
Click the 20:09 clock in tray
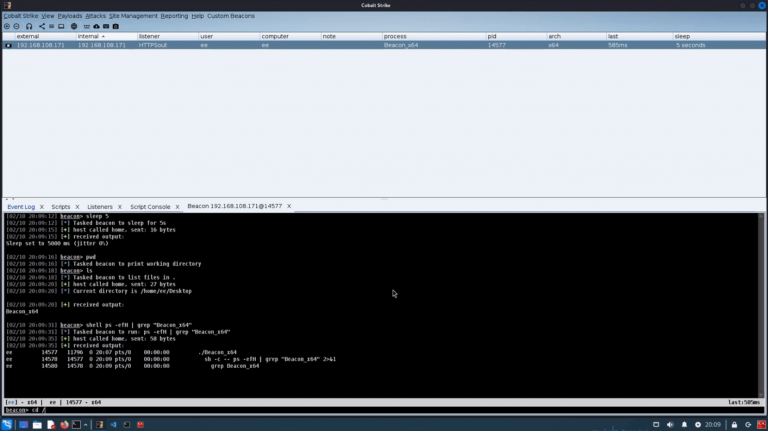pyautogui.click(x=713, y=425)
